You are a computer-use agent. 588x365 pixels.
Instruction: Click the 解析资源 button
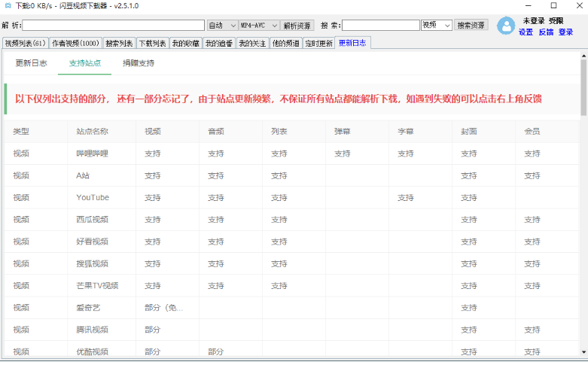tap(297, 25)
